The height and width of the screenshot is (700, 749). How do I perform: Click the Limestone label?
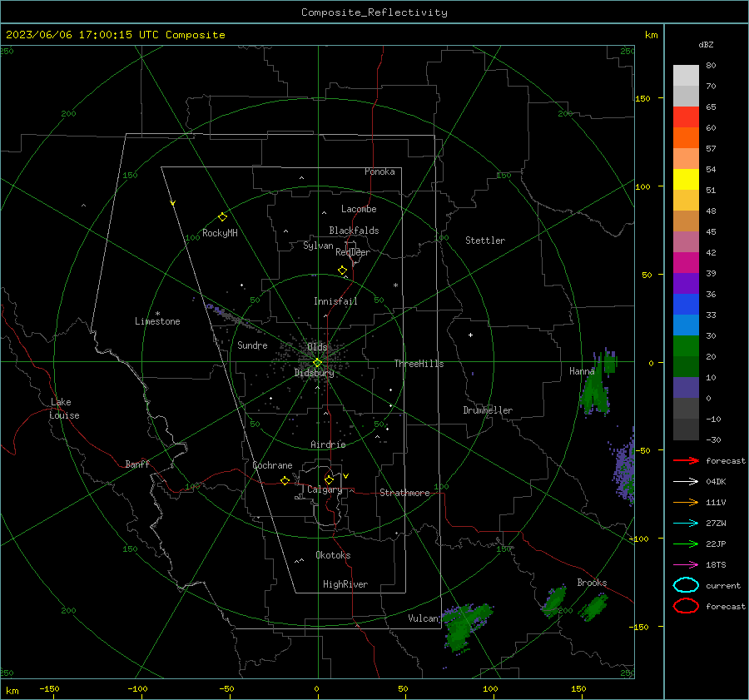[157, 321]
